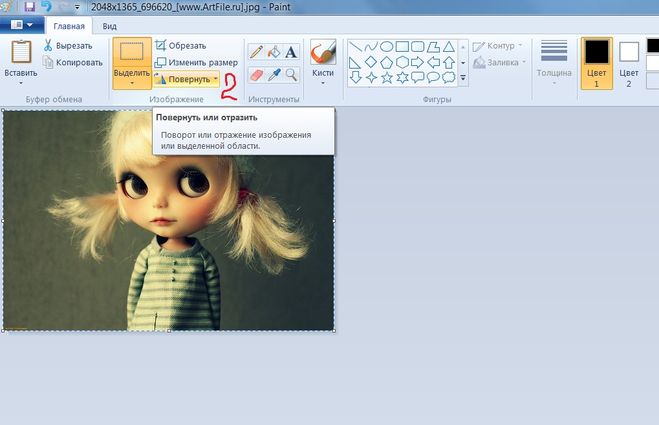Expand the Кисти dropdown arrow
659x425 pixels.
pyautogui.click(x=323, y=83)
